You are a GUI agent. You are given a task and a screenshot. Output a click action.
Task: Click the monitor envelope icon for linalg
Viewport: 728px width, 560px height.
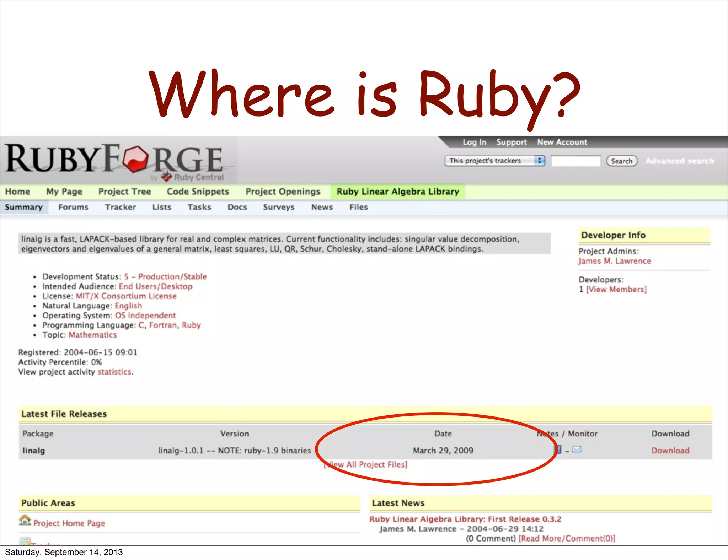(x=577, y=449)
